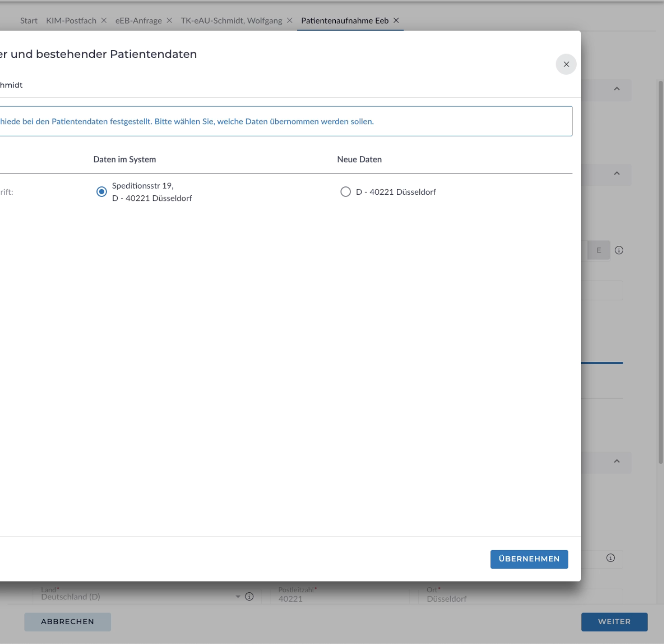Collapse the topmost section using its chevron
664x644 pixels.
[x=617, y=89]
